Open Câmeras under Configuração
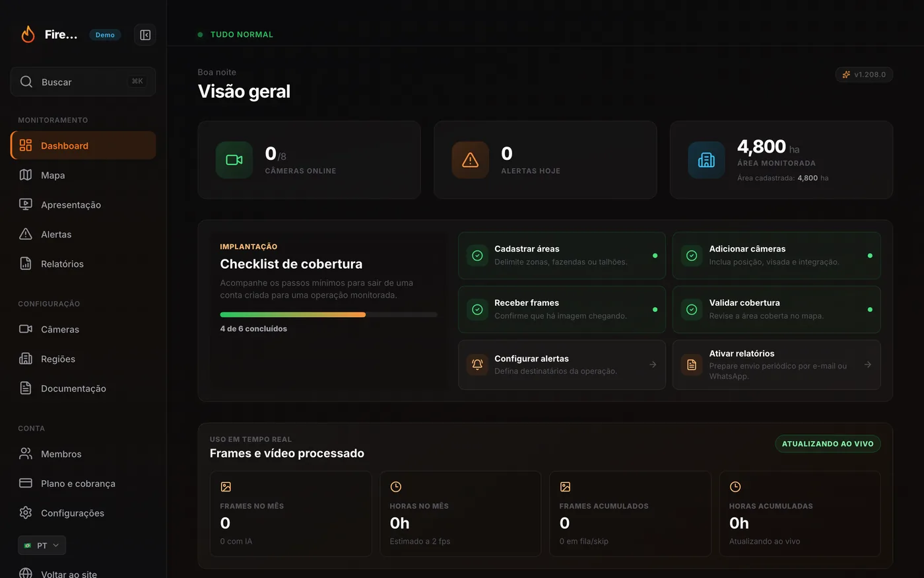This screenshot has height=578, width=924. tap(83, 329)
